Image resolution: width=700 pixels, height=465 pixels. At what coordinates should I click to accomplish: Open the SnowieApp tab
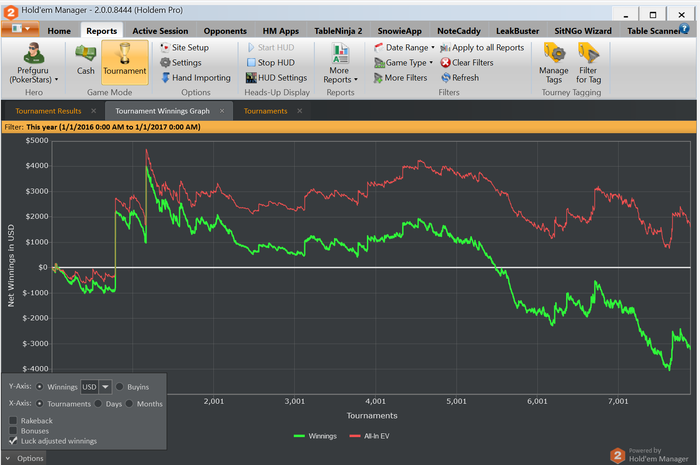(399, 31)
